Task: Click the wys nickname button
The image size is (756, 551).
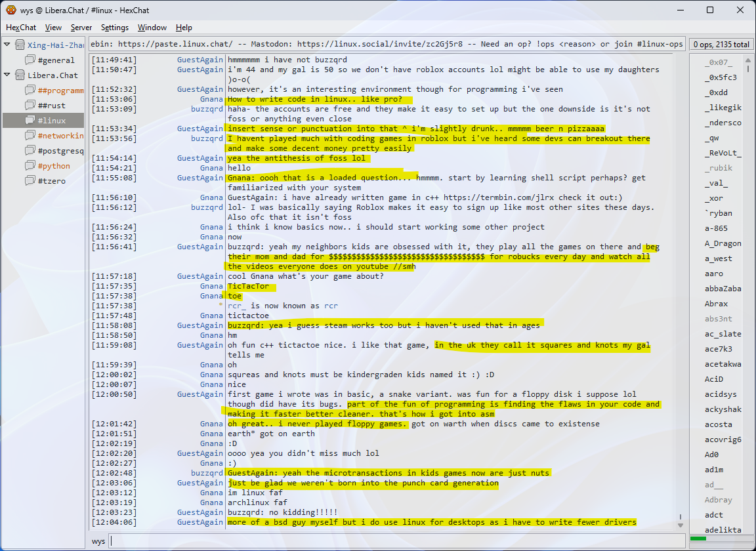Action: point(98,541)
